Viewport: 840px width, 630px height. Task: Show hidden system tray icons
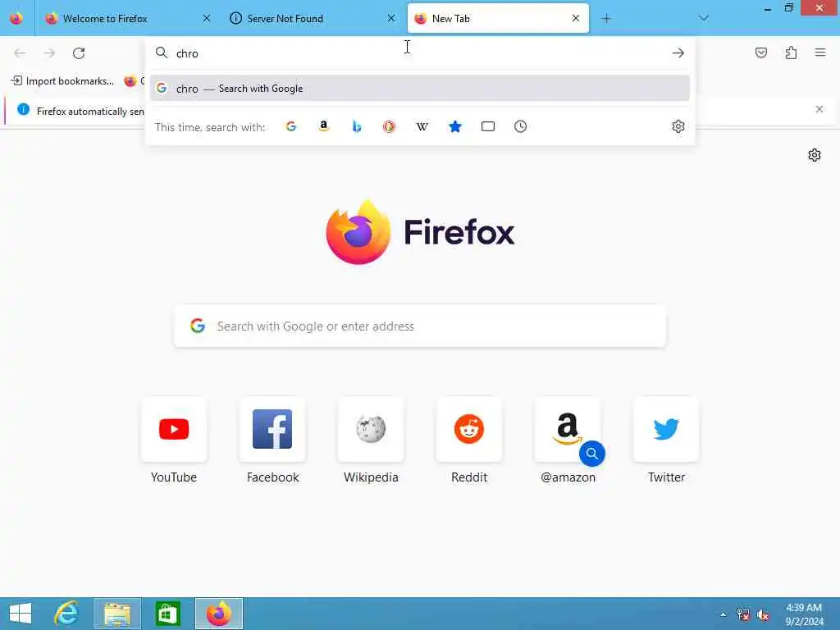[x=723, y=614]
